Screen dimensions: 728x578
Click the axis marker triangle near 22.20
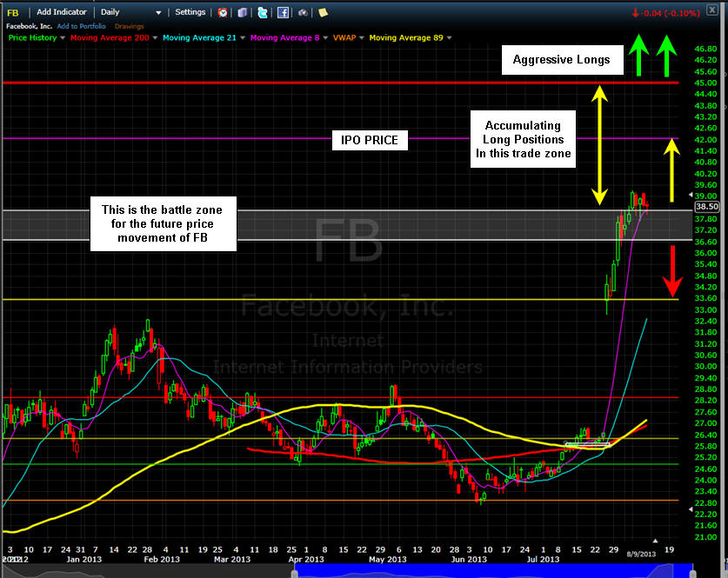691,510
